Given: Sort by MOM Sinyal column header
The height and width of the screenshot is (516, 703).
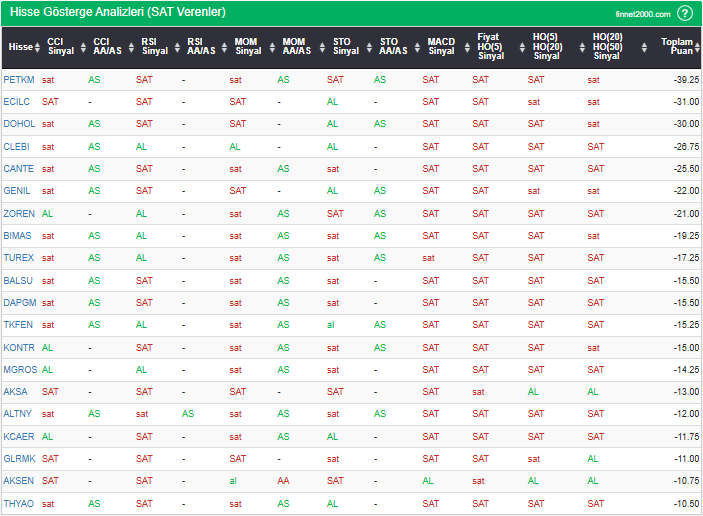Looking at the screenshot, I should click(248, 46).
